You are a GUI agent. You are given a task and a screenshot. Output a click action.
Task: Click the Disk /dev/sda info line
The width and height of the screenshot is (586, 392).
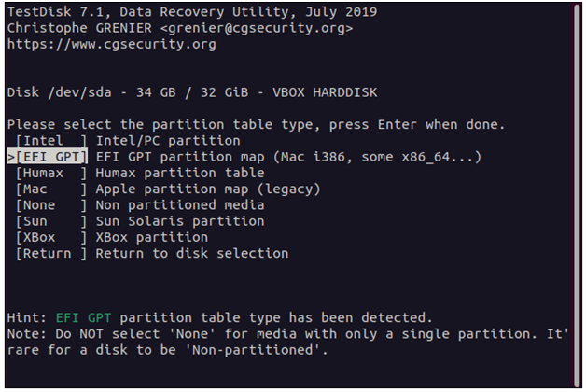[x=192, y=92]
